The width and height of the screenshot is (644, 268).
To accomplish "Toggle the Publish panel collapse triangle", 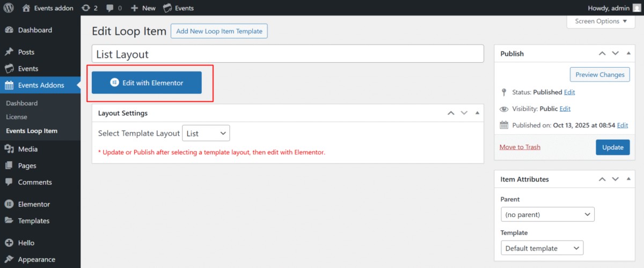I will [x=628, y=54].
